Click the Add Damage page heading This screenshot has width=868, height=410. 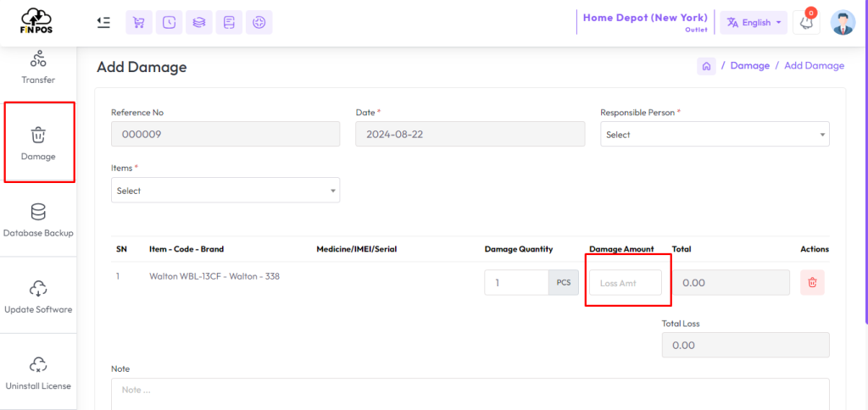click(x=142, y=68)
